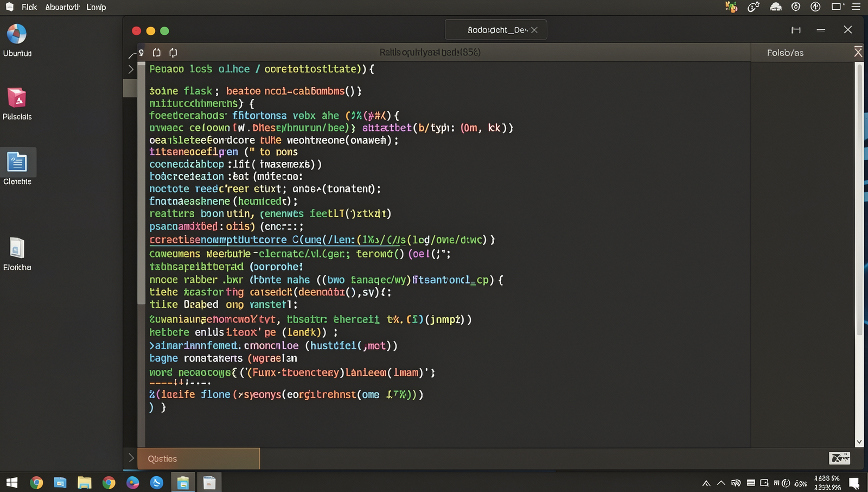
Task: Click the final closing braces line in the editor
Action: [x=157, y=407]
